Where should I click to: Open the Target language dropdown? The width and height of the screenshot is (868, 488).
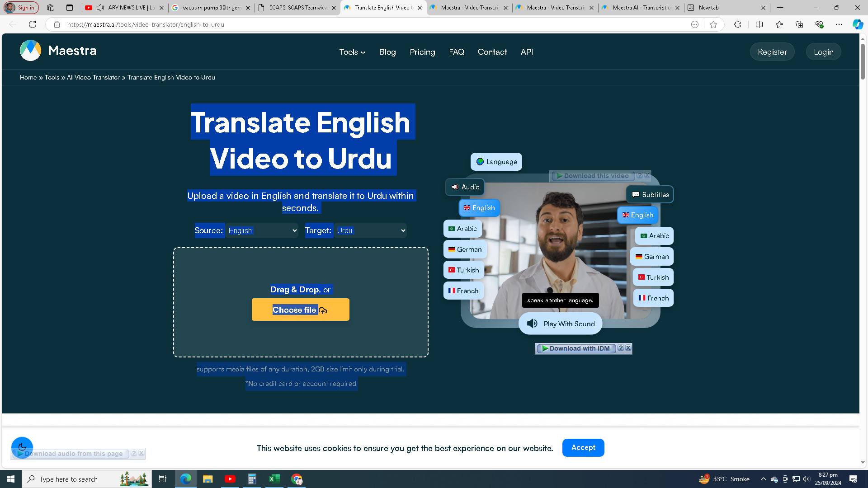coord(371,230)
